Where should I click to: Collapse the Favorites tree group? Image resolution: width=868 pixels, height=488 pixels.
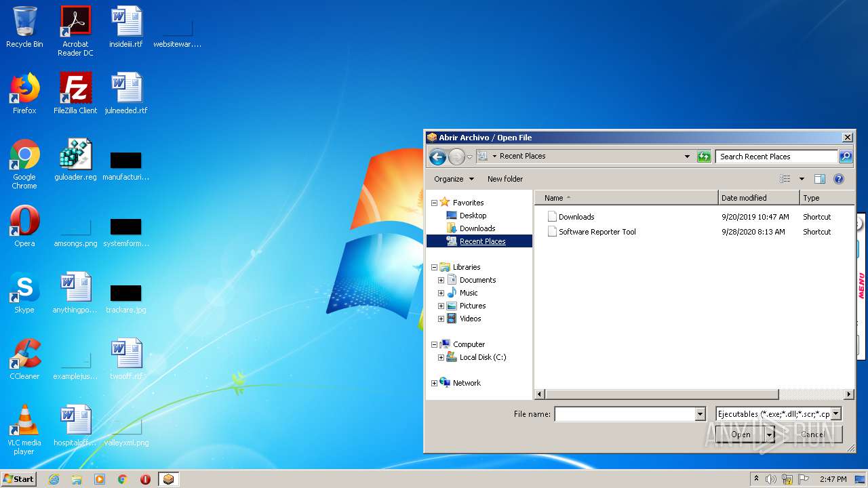point(434,203)
